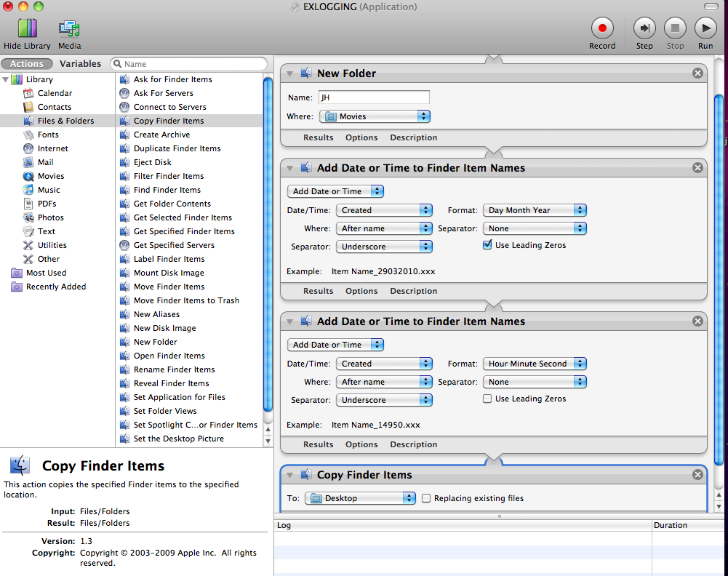Remove the Copy Finder Items action from the workflow
728x576 pixels.
[697, 474]
